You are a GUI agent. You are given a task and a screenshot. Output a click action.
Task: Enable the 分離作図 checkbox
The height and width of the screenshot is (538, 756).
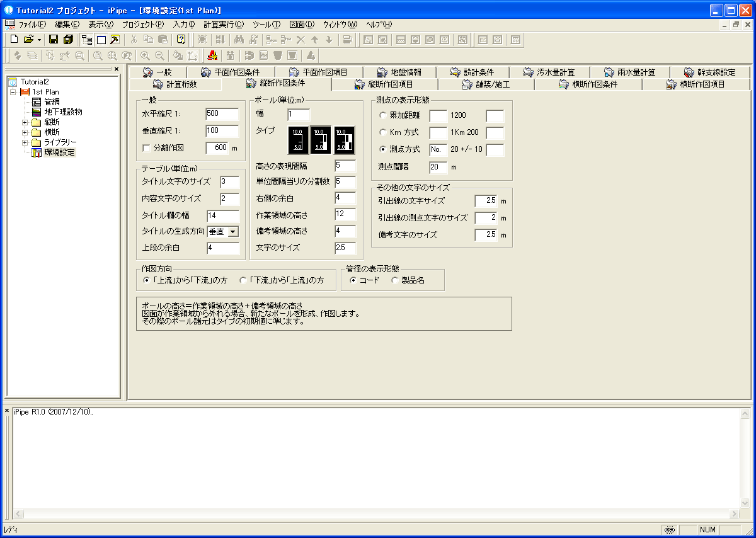[x=147, y=148]
